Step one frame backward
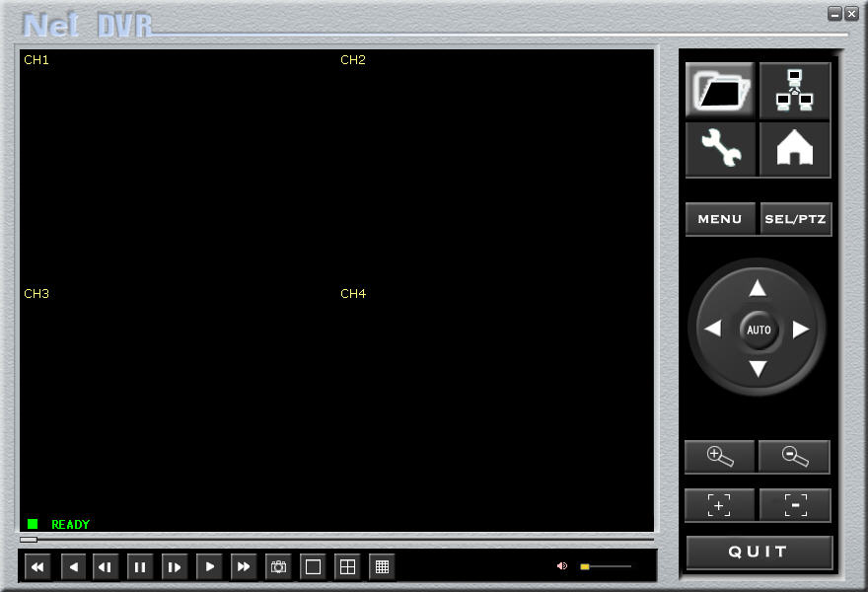The width and height of the screenshot is (868, 592). 106,567
